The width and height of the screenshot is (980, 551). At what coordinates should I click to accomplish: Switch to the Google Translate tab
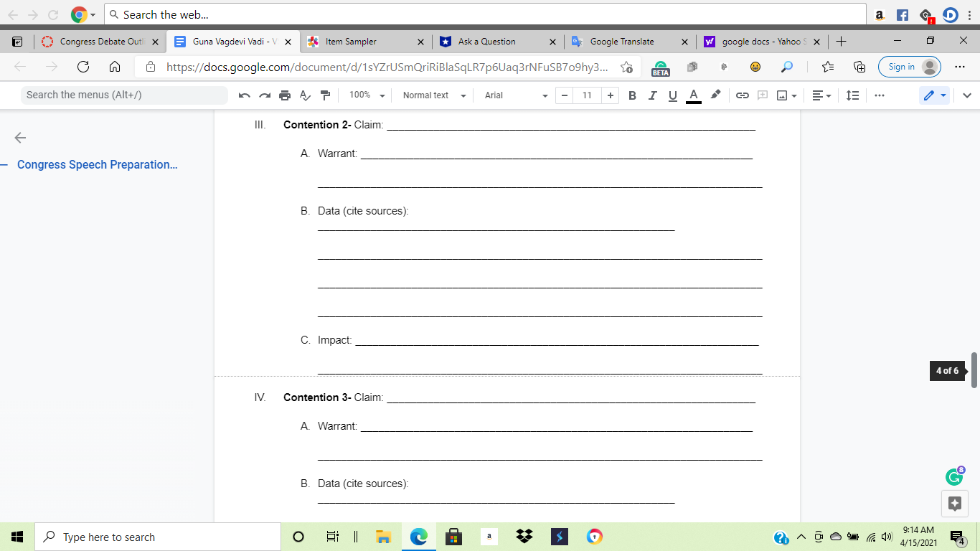[x=621, y=41]
